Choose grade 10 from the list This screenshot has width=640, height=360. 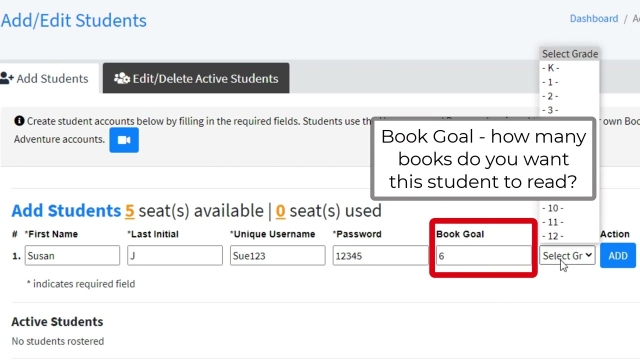(x=569, y=208)
